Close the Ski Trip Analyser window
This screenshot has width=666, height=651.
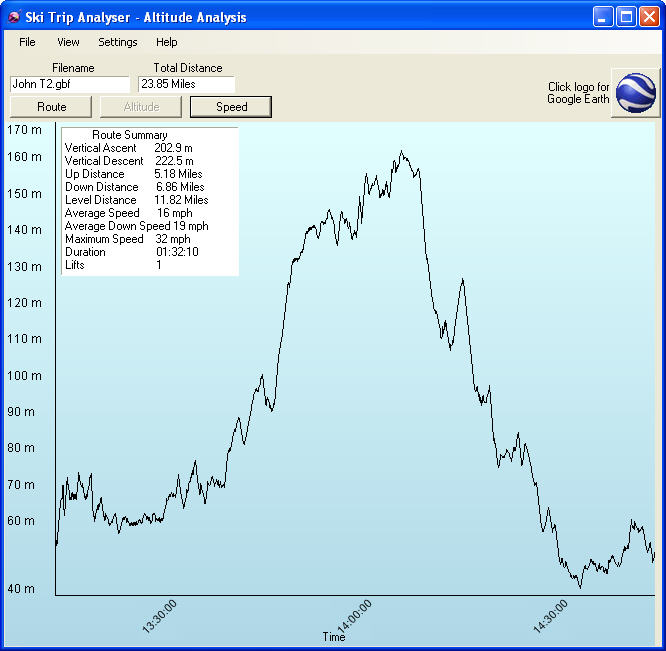648,17
